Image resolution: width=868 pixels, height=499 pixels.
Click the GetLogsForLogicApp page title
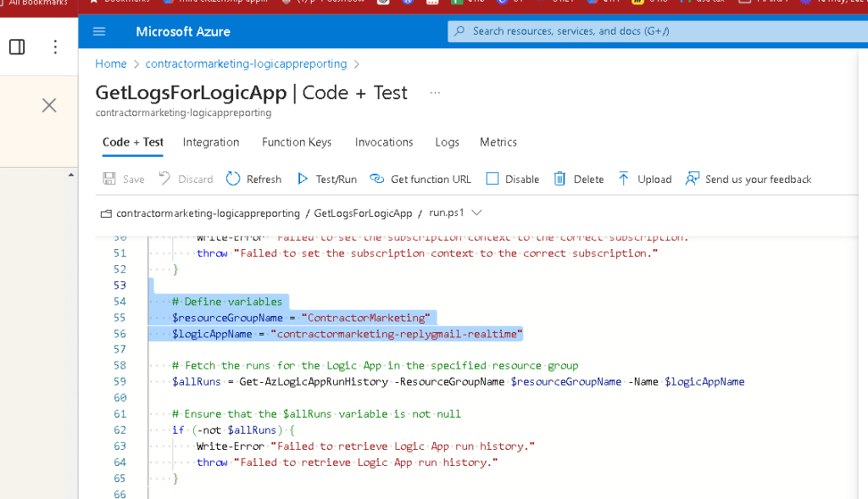pos(191,92)
